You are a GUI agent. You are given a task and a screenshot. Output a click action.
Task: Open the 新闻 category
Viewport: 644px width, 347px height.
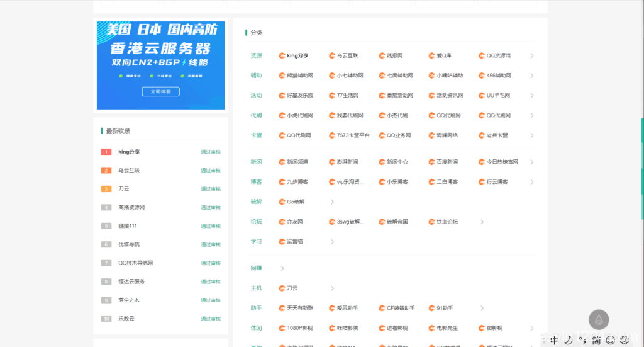(256, 162)
